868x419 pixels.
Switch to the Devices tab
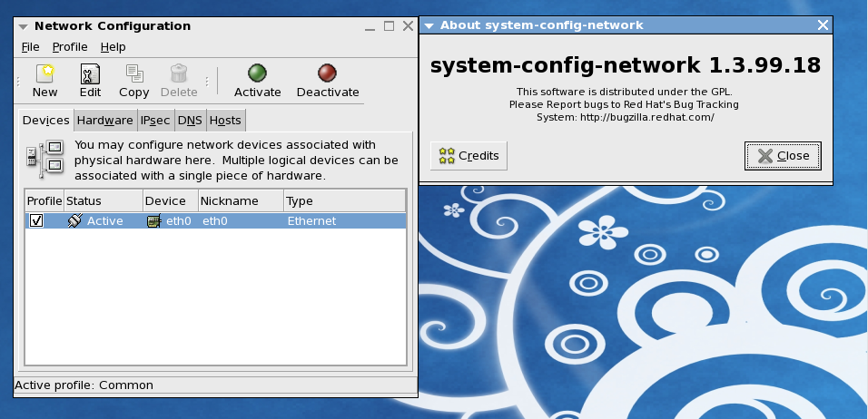click(x=46, y=120)
